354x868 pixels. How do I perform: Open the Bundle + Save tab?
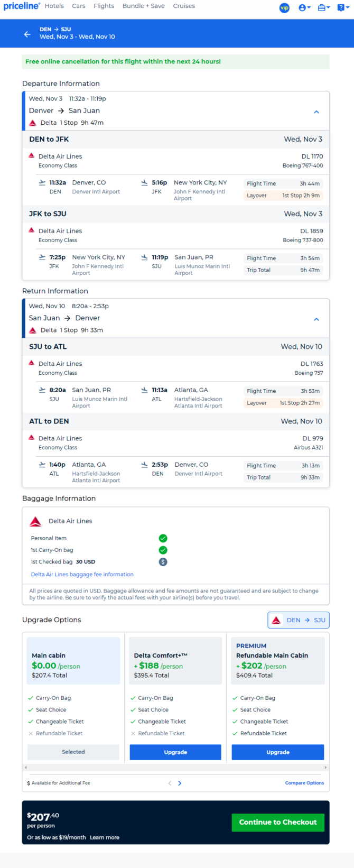point(144,6)
